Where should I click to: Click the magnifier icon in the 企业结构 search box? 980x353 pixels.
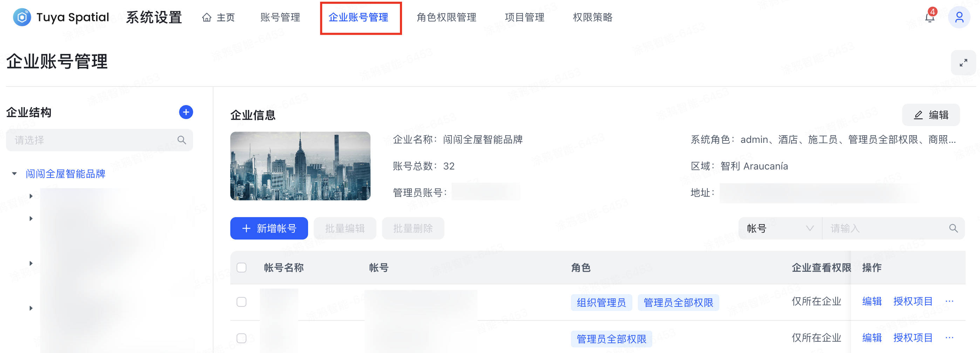(182, 140)
